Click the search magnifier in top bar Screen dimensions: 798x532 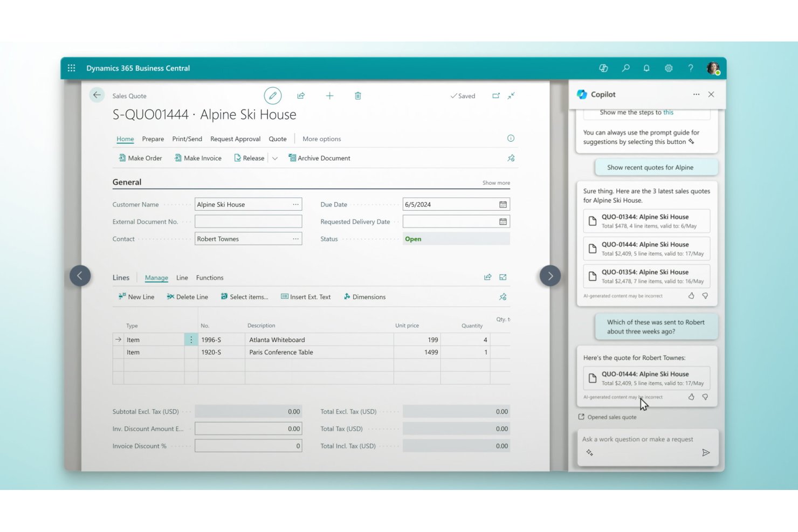625,68
